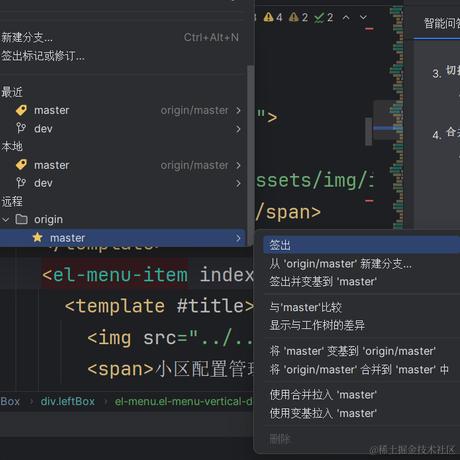Select 签出并变基到 'master'
Screen dimensions: 460x460
click(x=362, y=282)
